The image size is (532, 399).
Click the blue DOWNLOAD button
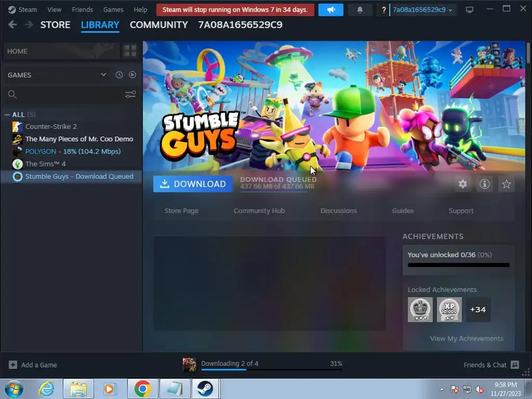(193, 184)
